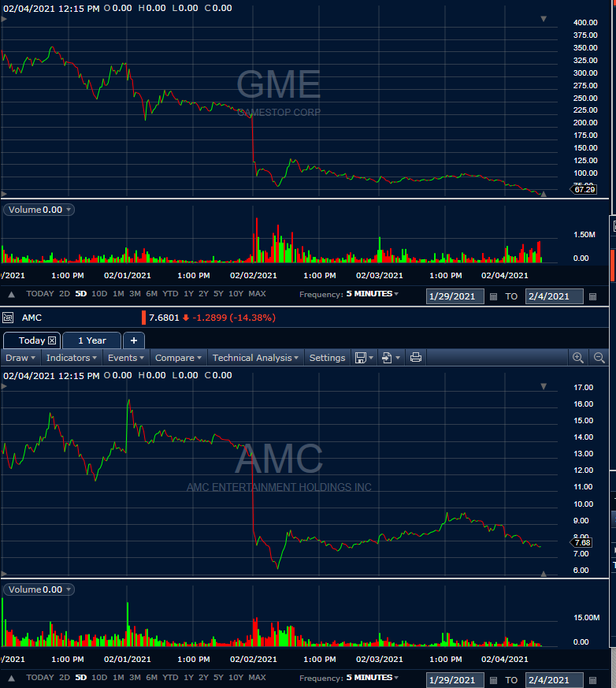
Task: Click the zoom in magnifier icon
Action: (578, 358)
